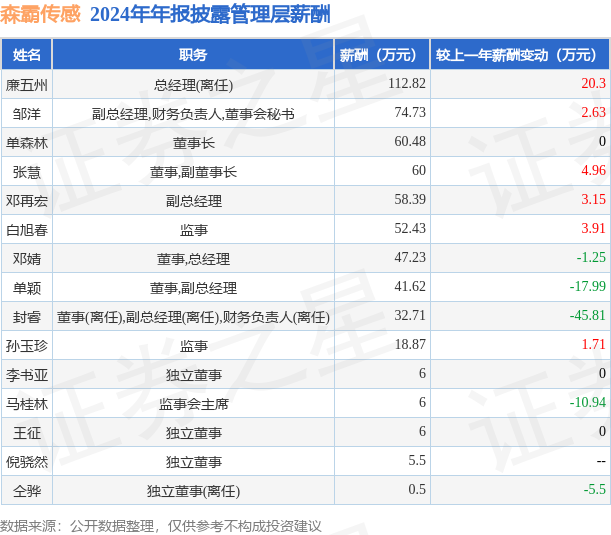Select the name cell 张慧
Screen dimensions: 611x535
tap(26, 172)
